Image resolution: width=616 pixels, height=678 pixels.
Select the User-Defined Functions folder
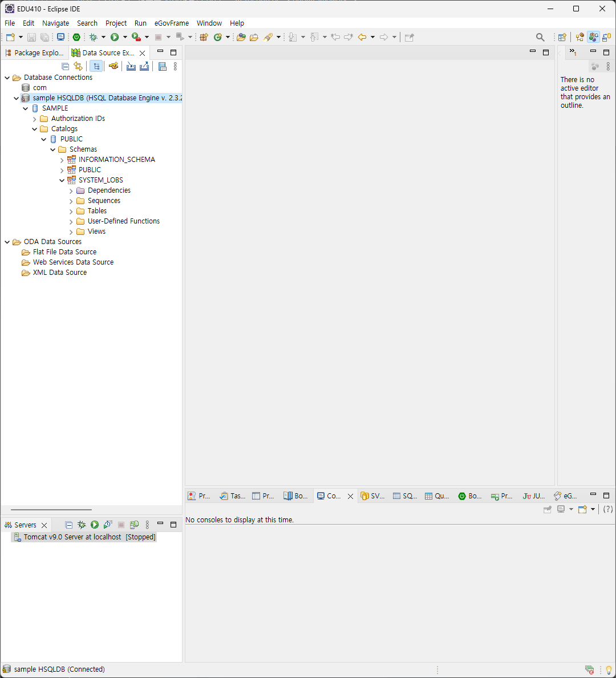(118, 221)
